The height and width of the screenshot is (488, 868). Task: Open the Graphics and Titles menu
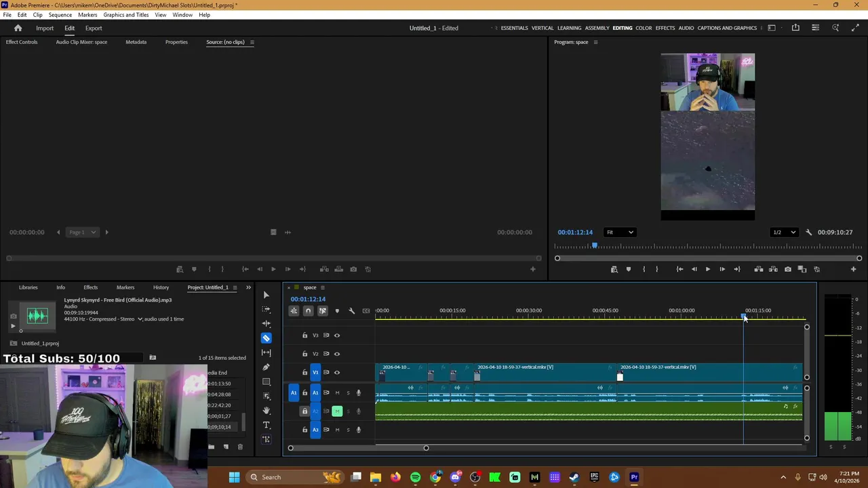126,15
